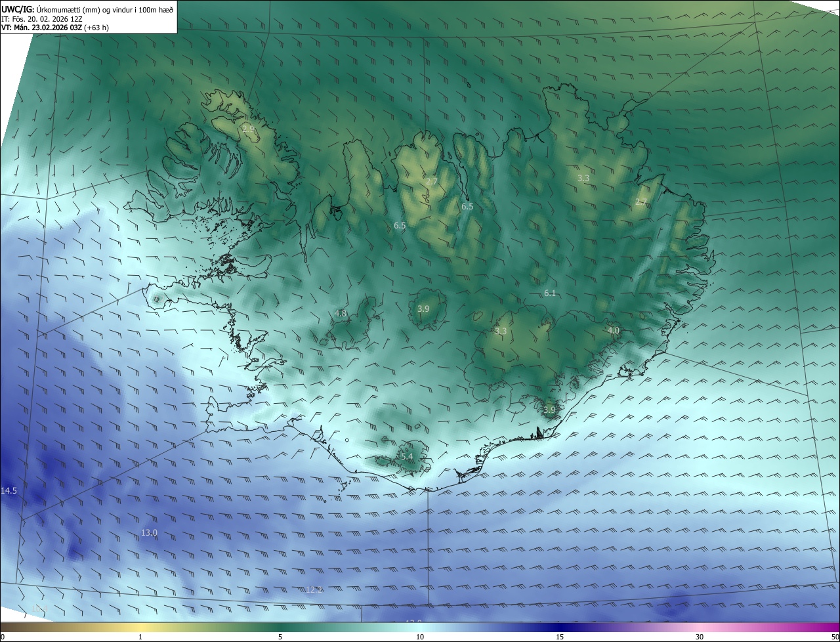This screenshot has width=840, height=642.
Task: Click the 2.9 value on the Westfjords
Action: pyautogui.click(x=248, y=129)
